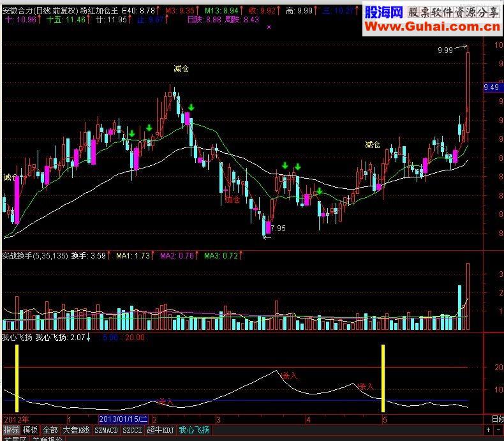
Task: Click the E40: 8.78 value
Action: (x=138, y=11)
